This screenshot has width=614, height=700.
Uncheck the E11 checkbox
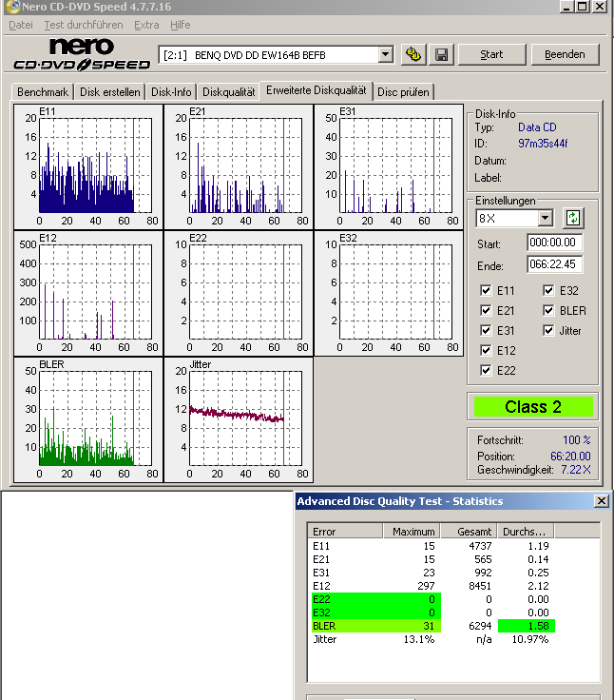tap(487, 291)
